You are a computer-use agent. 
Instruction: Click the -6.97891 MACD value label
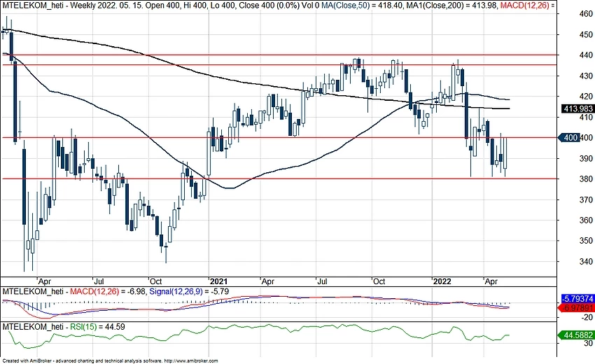click(x=577, y=307)
